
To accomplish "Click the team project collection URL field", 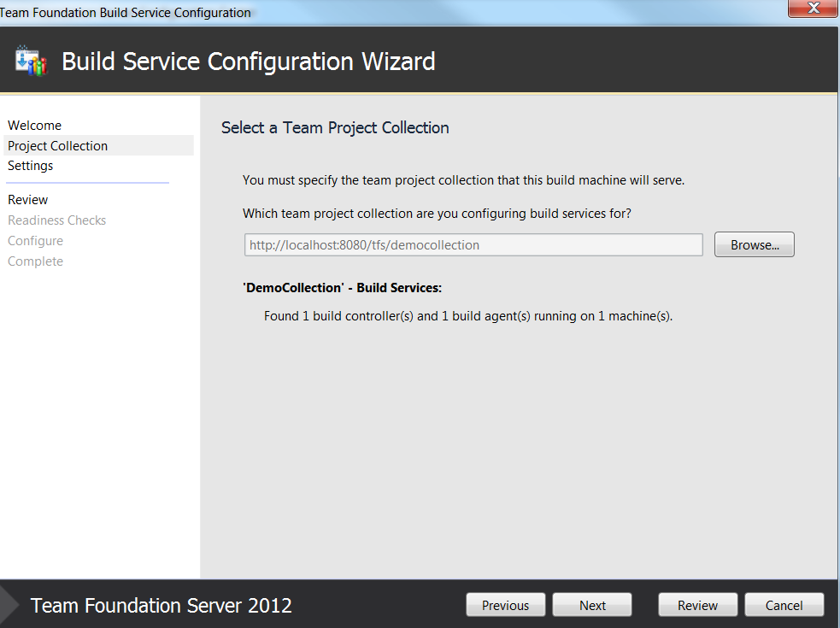I will click(x=473, y=245).
